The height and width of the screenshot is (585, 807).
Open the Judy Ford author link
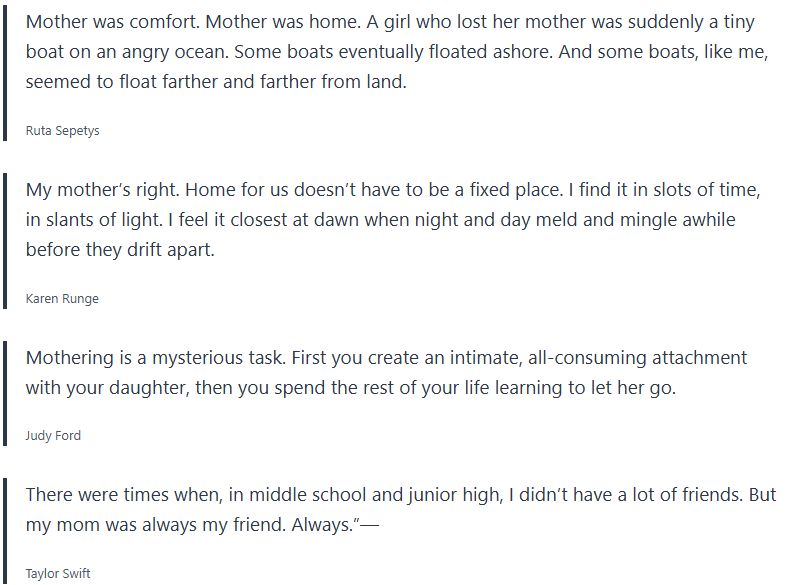(53, 436)
